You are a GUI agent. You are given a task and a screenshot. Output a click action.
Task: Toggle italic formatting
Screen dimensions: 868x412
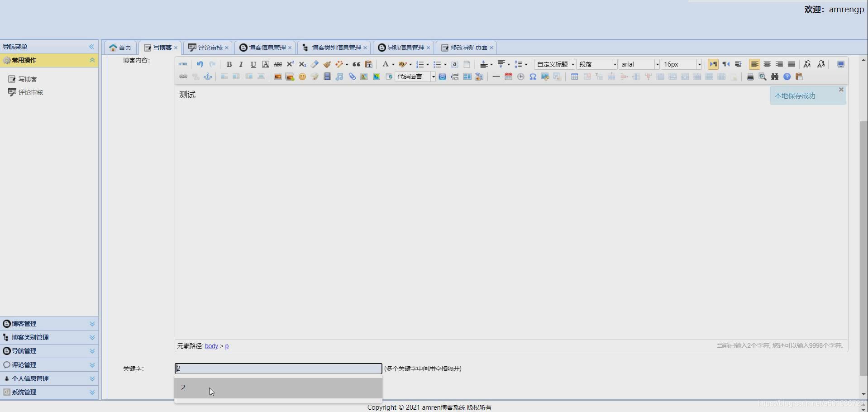241,64
